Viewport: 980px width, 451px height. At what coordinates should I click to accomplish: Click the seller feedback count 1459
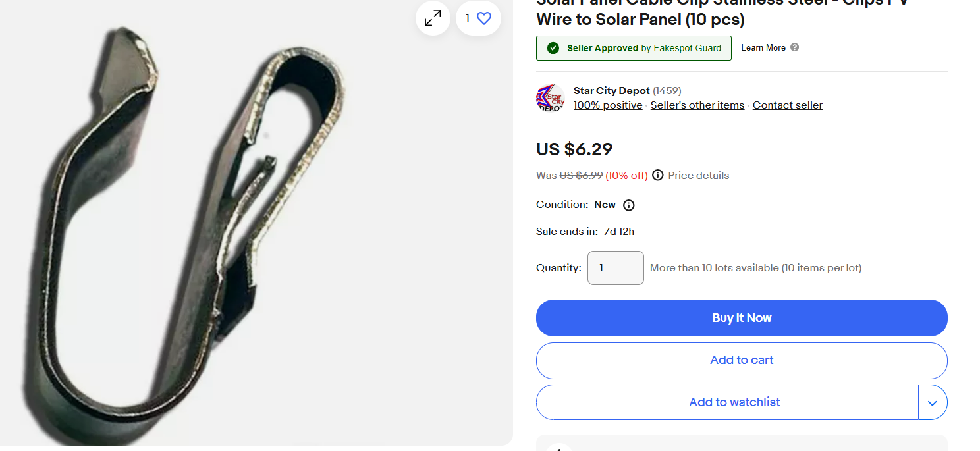click(667, 91)
